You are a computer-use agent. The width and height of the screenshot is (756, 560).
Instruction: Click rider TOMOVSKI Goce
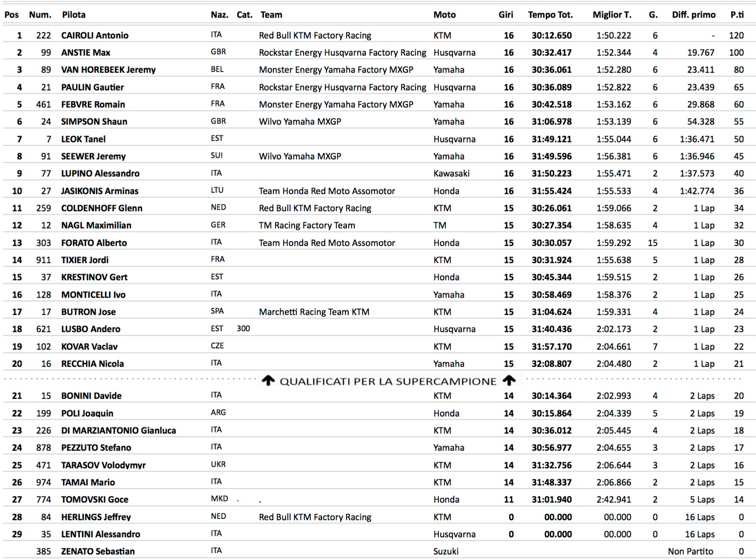click(95, 500)
